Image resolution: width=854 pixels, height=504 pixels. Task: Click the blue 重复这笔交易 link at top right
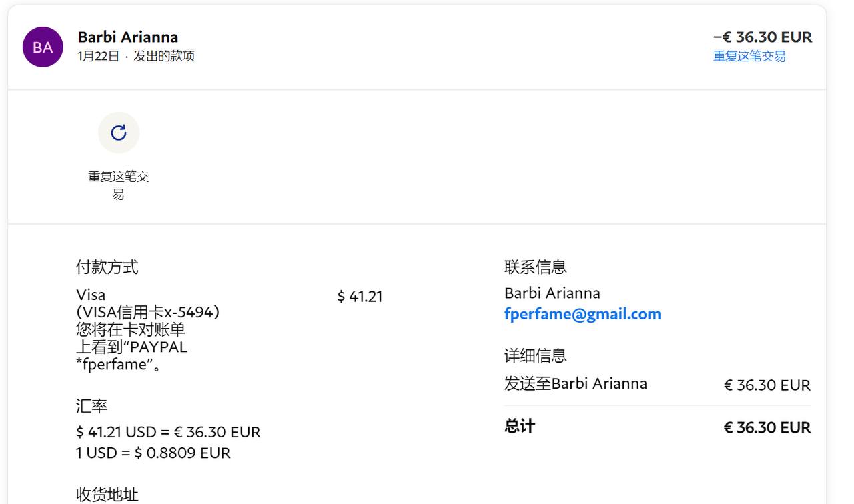click(749, 56)
